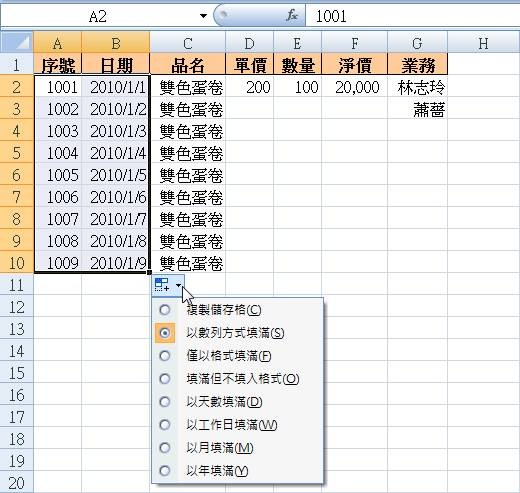The height and width of the screenshot is (493, 520).
Task: Select column G header
Action: pyautogui.click(x=417, y=43)
